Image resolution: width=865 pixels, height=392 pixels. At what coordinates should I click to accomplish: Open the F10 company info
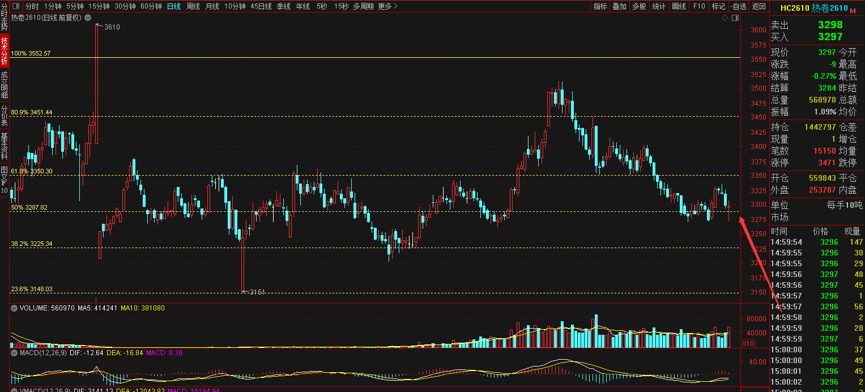point(699,7)
